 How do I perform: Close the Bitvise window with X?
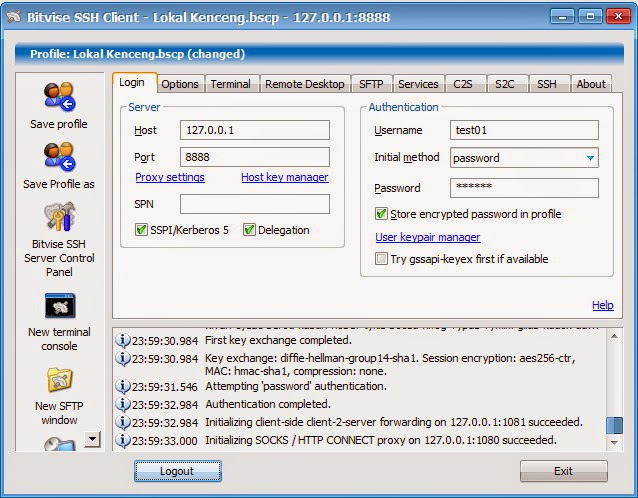pos(618,16)
